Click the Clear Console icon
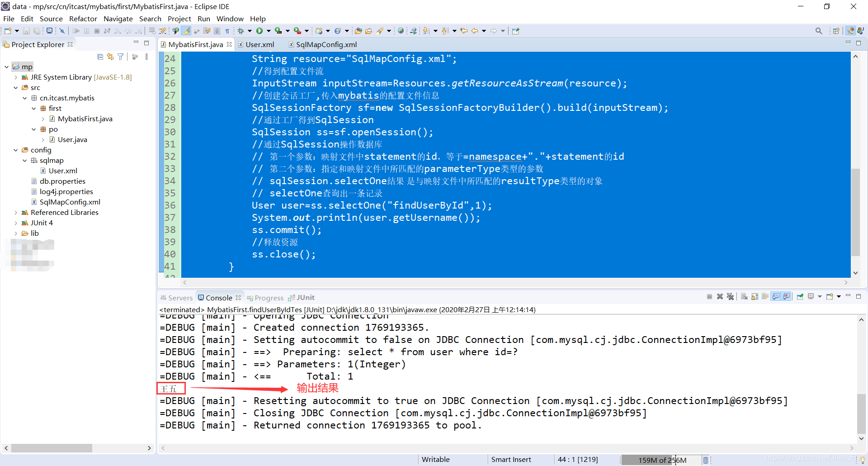 744,297
